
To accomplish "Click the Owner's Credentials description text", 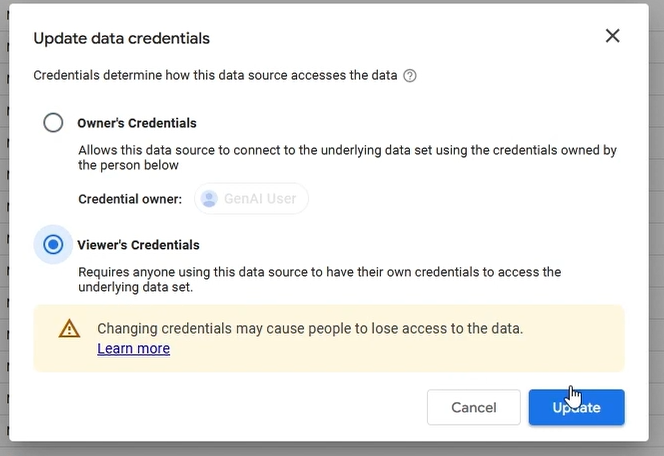I will pos(346,158).
